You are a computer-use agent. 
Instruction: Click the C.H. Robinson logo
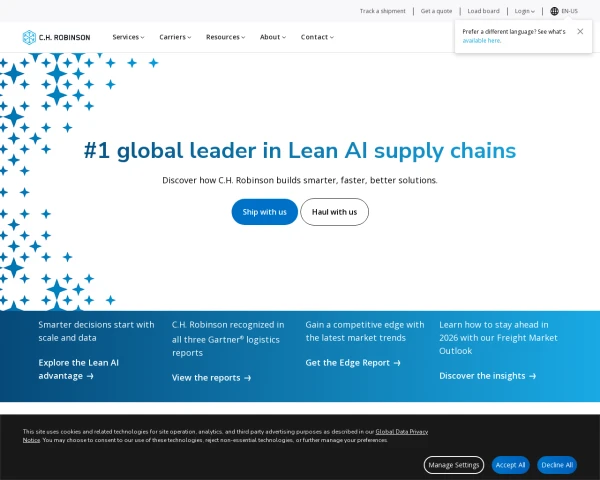(56, 37)
